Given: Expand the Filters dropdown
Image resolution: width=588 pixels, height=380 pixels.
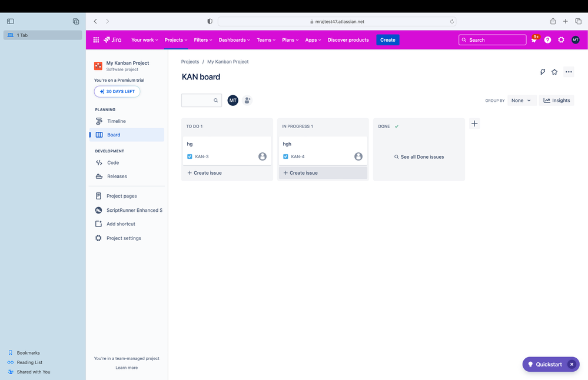Looking at the screenshot, I should point(203,40).
